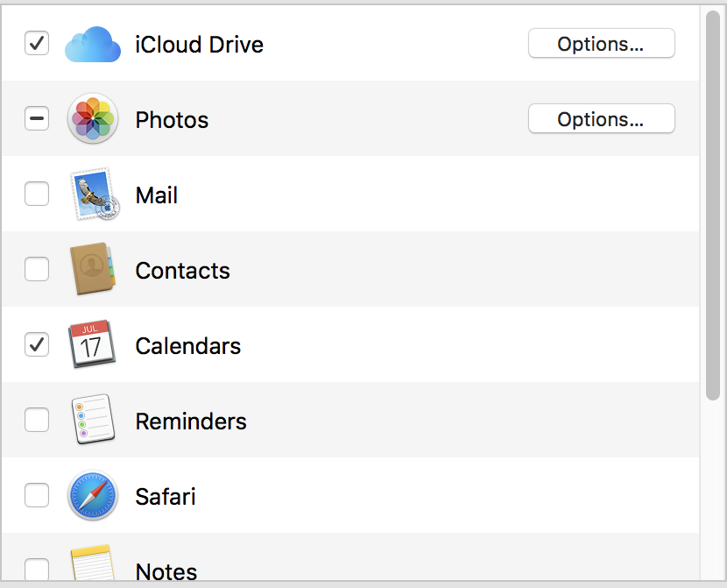This screenshot has width=727, height=588.
Task: Uncheck the iCloud Drive checkbox
Action: tap(37, 43)
